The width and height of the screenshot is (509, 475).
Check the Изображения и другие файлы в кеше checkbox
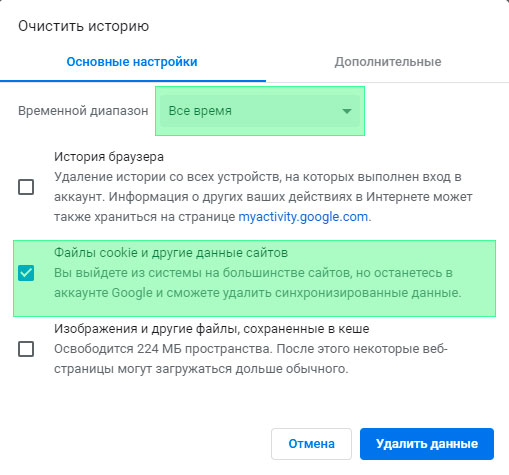pyautogui.click(x=26, y=349)
